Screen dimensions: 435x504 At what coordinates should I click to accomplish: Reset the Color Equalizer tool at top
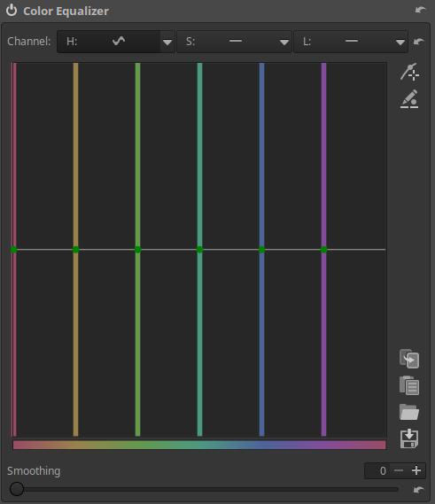click(x=420, y=11)
